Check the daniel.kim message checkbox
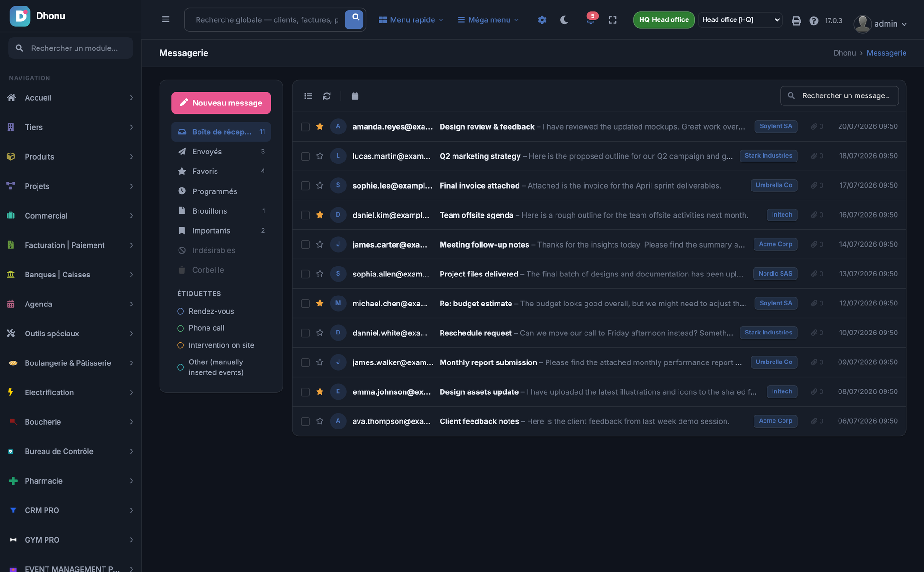 [x=305, y=215]
